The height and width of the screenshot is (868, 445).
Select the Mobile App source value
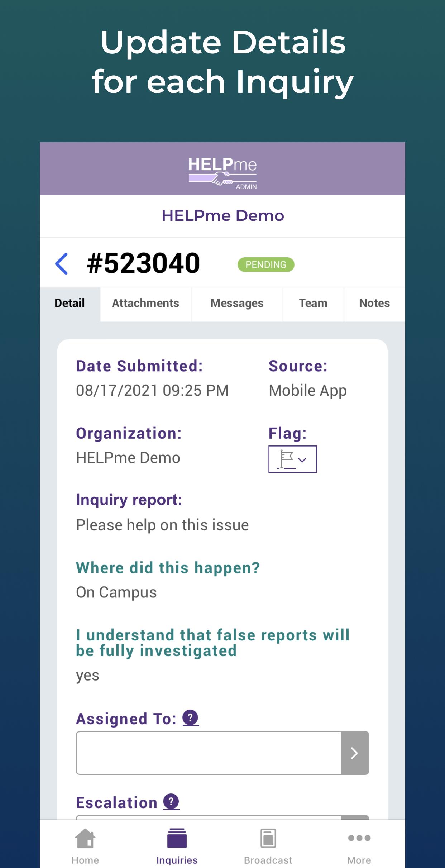pos(308,391)
